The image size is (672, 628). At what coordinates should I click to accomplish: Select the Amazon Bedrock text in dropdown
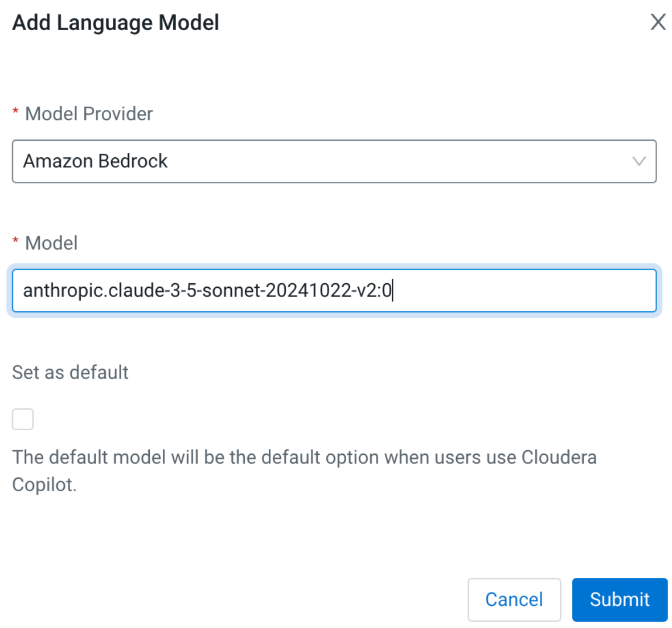95,161
